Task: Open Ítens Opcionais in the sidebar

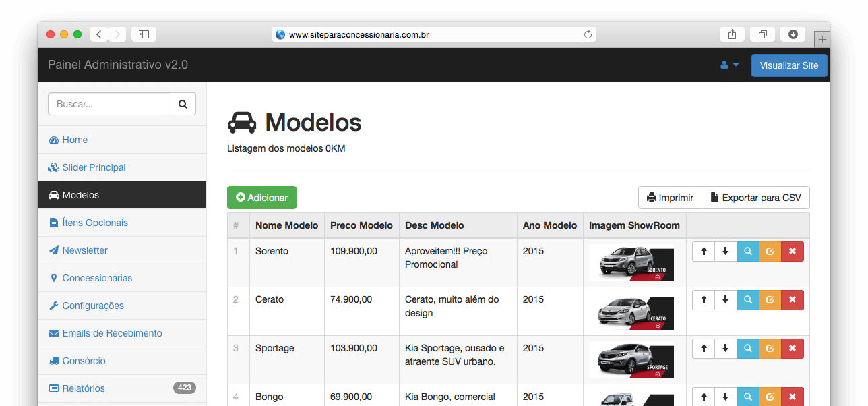Action: [x=122, y=223]
